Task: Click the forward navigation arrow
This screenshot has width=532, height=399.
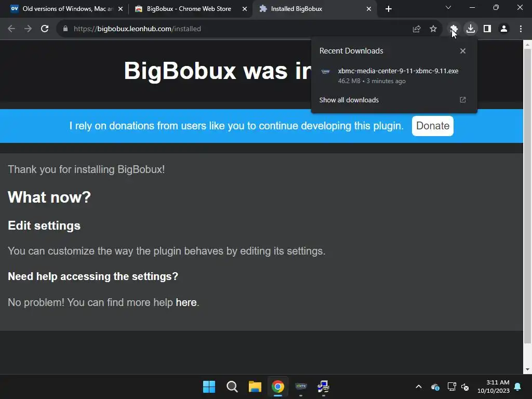Action: [28, 29]
